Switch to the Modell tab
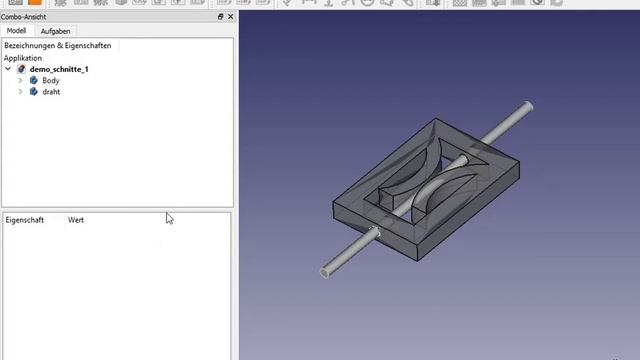This screenshot has height=360, width=640. (16, 31)
